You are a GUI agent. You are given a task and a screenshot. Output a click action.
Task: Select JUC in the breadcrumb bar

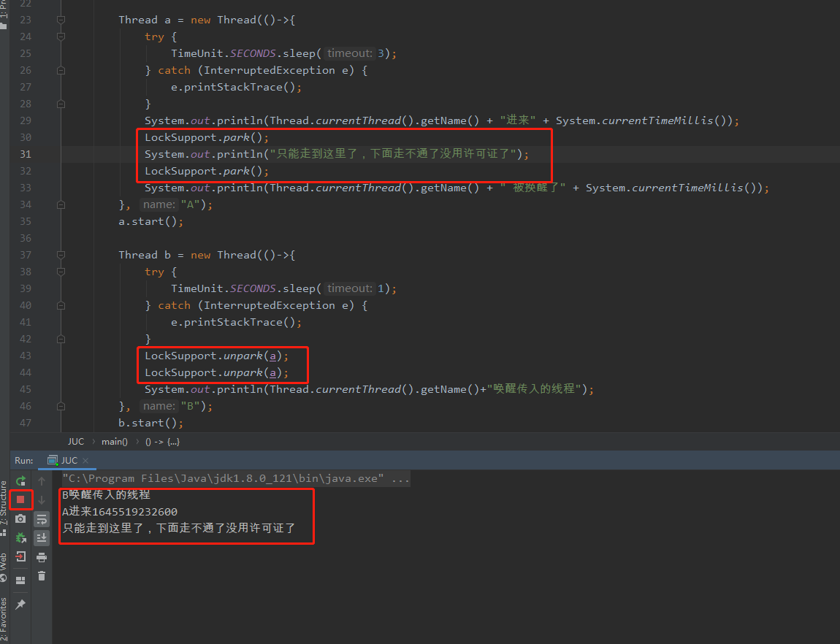coord(76,441)
